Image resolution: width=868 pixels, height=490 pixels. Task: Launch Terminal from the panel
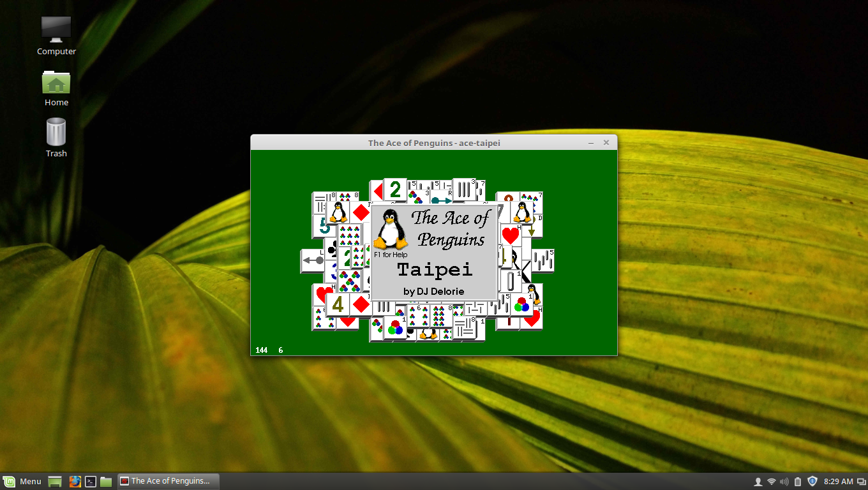(x=91, y=481)
